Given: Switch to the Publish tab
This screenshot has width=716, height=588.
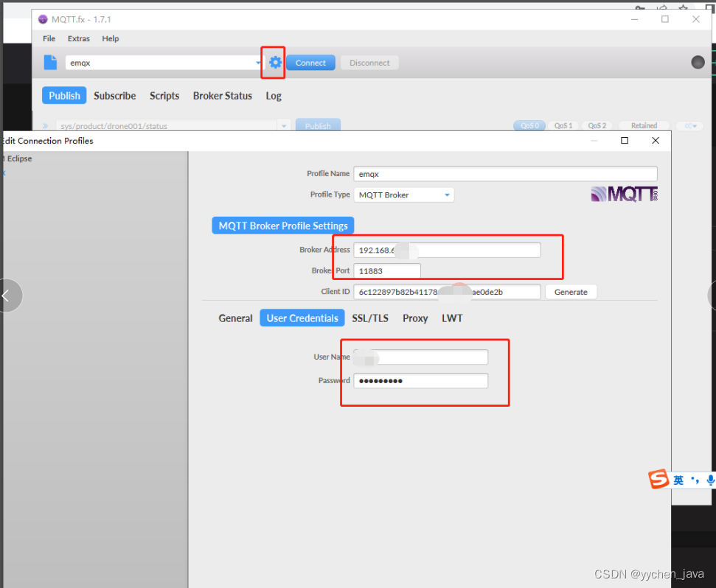Looking at the screenshot, I should (64, 95).
